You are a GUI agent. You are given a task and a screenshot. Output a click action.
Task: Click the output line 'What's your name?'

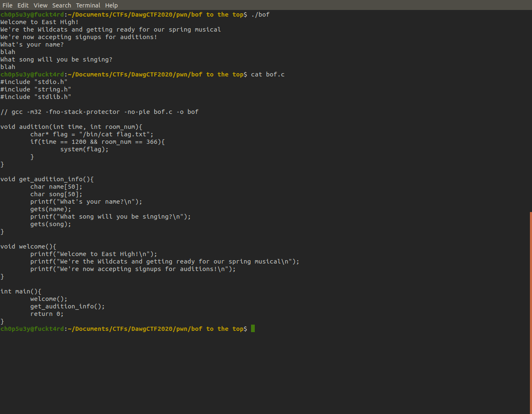click(32, 44)
